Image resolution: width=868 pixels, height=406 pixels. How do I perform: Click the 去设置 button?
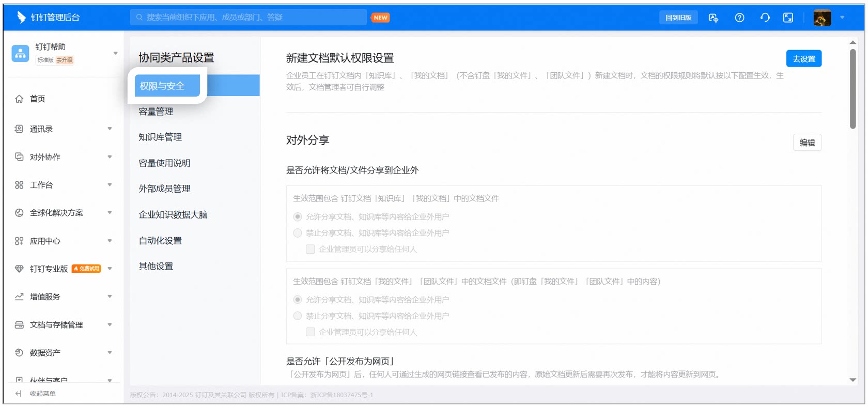coord(804,59)
